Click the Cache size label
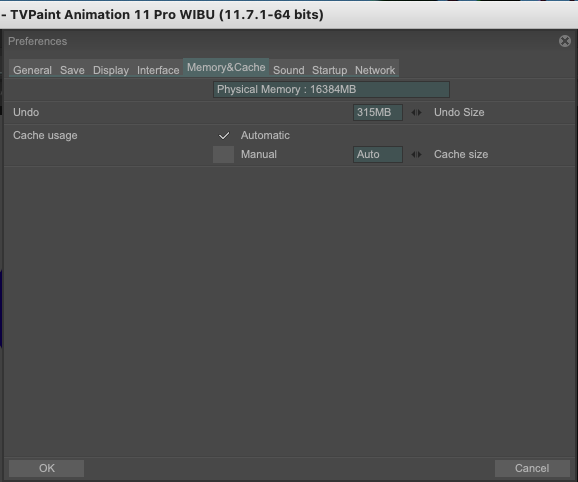 [x=461, y=154]
